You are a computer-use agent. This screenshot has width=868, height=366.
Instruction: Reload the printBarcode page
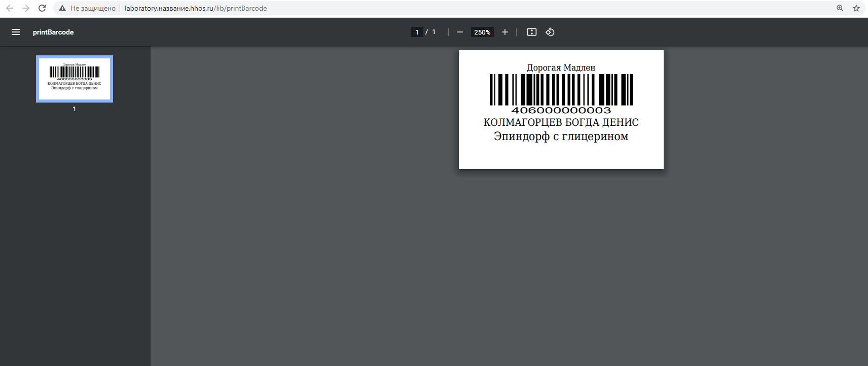pos(42,8)
